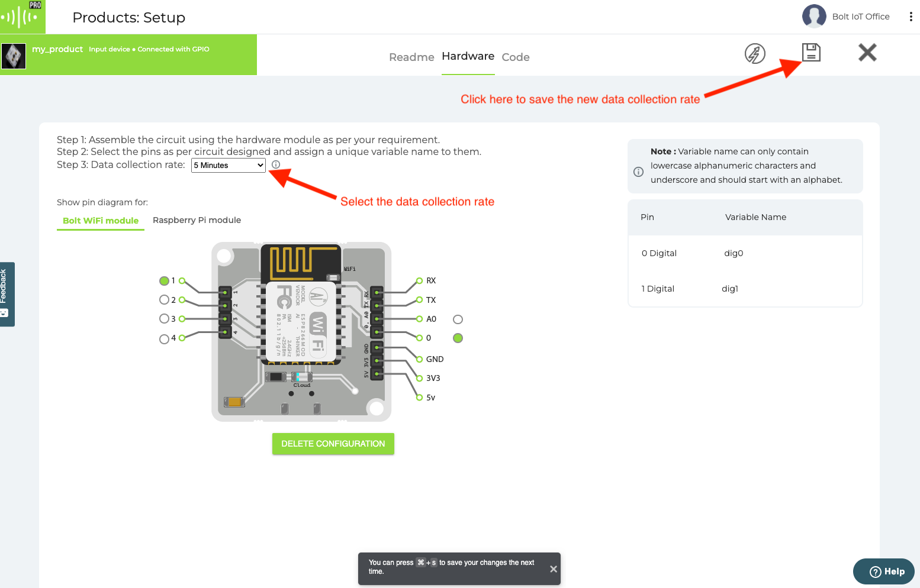Click the TX pin label
The width and height of the screenshot is (920, 588).
pyautogui.click(x=431, y=300)
